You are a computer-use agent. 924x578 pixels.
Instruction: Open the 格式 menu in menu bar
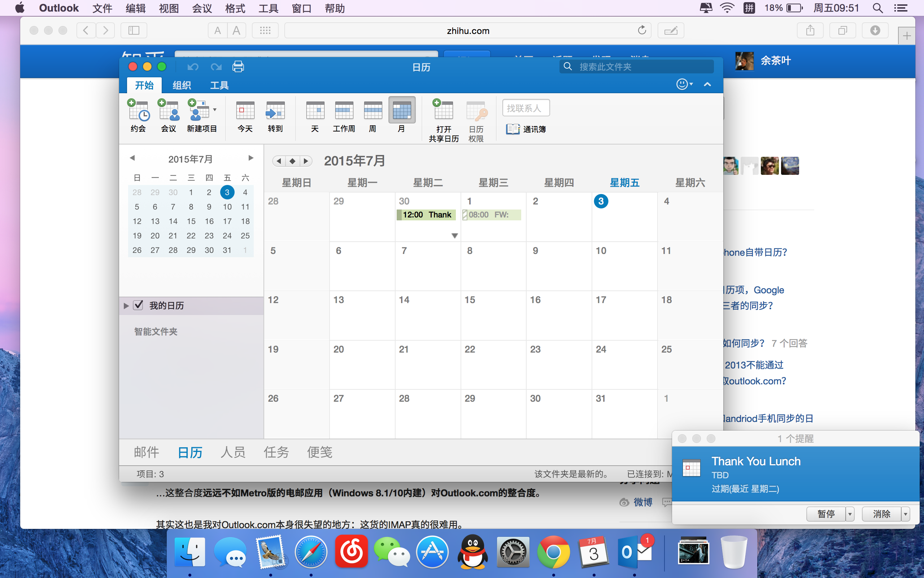click(235, 8)
